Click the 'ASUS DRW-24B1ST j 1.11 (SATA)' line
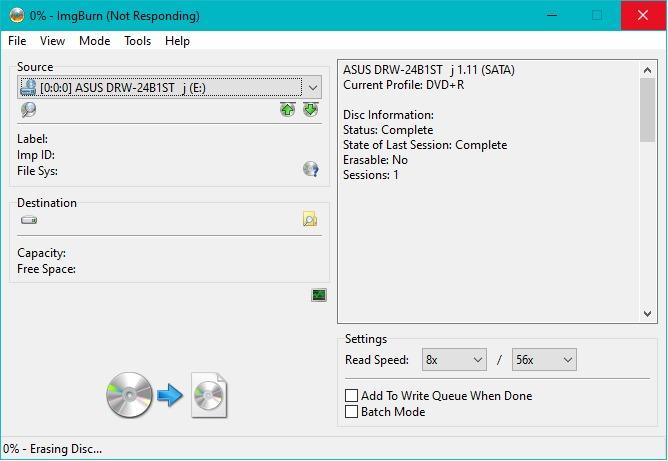The width and height of the screenshot is (668, 461). pyautogui.click(x=429, y=70)
